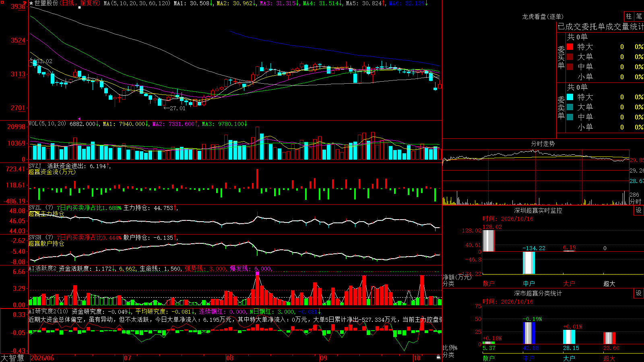Click the 中户 bar showing -134.22
644x362 pixels.
click(x=529, y=263)
